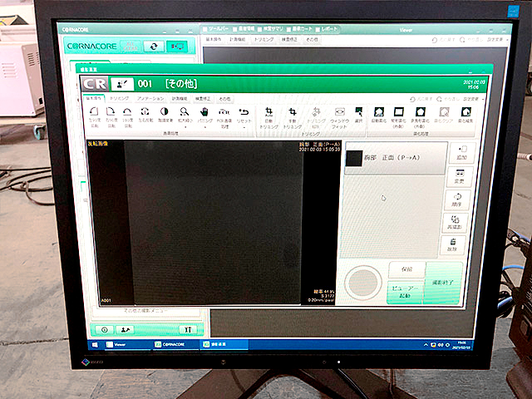The height and width of the screenshot is (399, 532).
Task: Open トリミング tab in background Viewer window
Action: 264,39
